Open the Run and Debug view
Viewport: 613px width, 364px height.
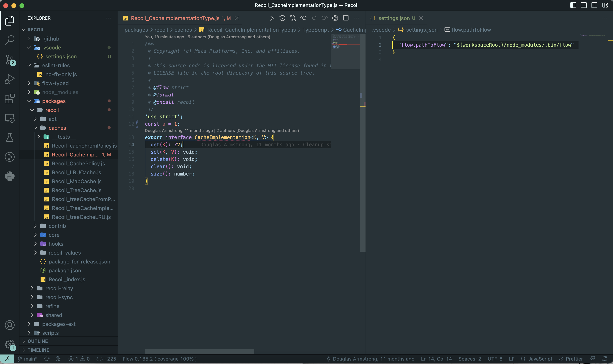(10, 79)
